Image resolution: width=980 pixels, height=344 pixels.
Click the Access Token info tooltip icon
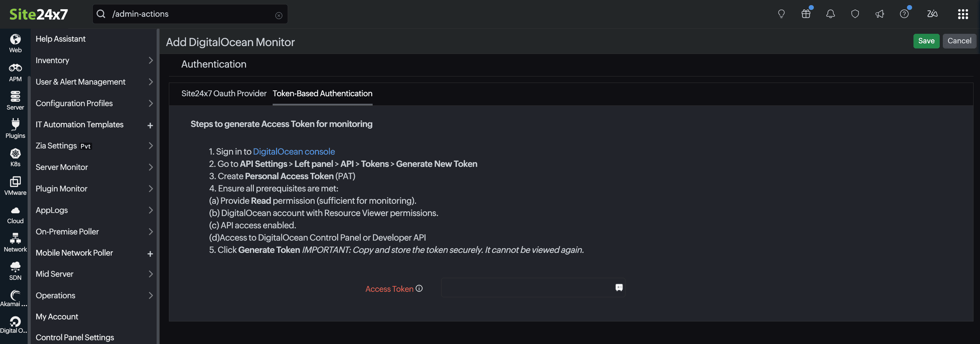click(419, 288)
